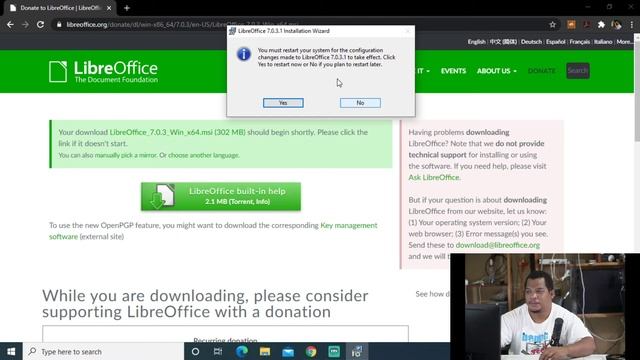Viewport: 640px width, 360px height.
Task: Open the Chrome three-dot menu
Action: (x=631, y=24)
